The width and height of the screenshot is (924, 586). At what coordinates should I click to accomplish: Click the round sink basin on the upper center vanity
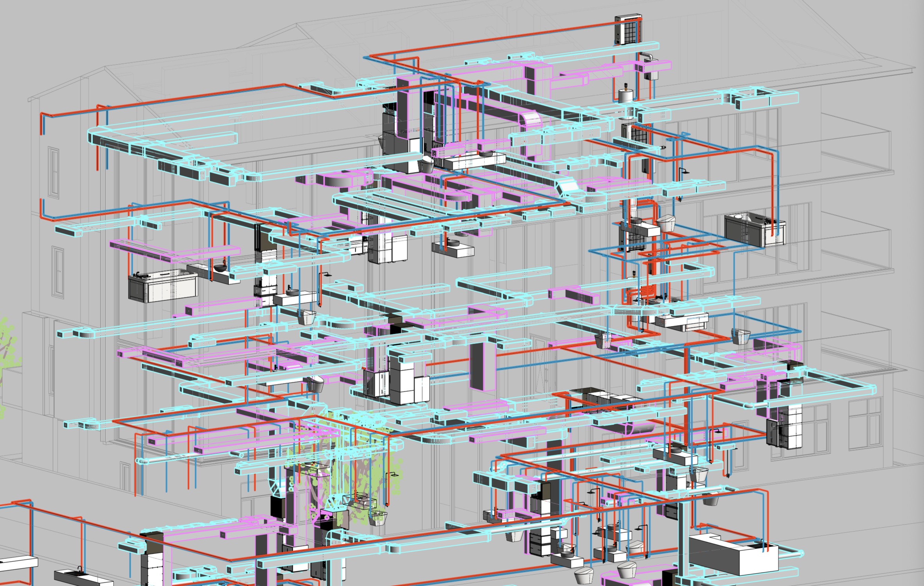pyautogui.click(x=487, y=154)
